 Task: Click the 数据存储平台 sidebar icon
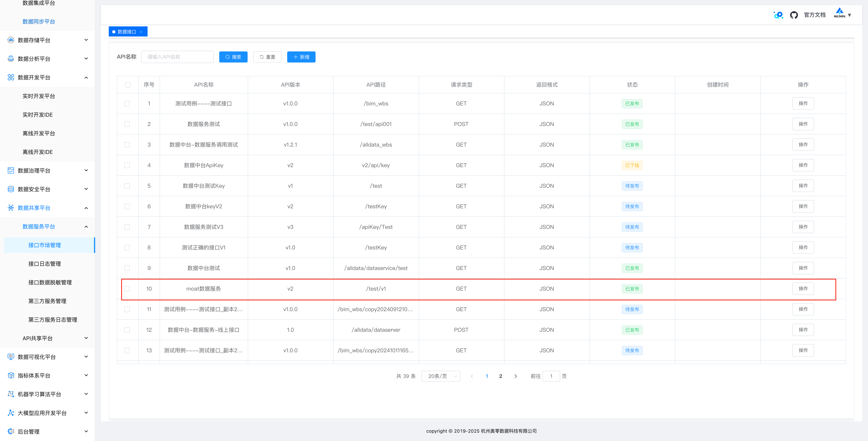[x=11, y=40]
